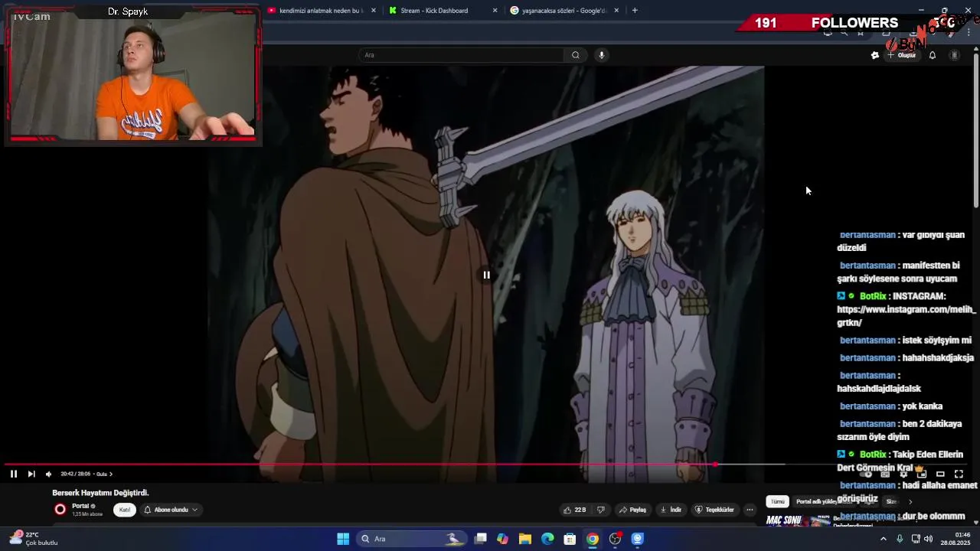Viewport: 980px width, 551px height.
Task: Click the bertantasman 'yok kanka' chat message
Action: point(891,406)
